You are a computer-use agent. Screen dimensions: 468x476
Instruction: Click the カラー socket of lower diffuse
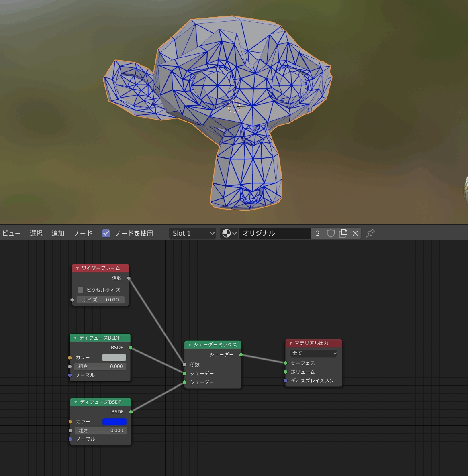point(71,422)
